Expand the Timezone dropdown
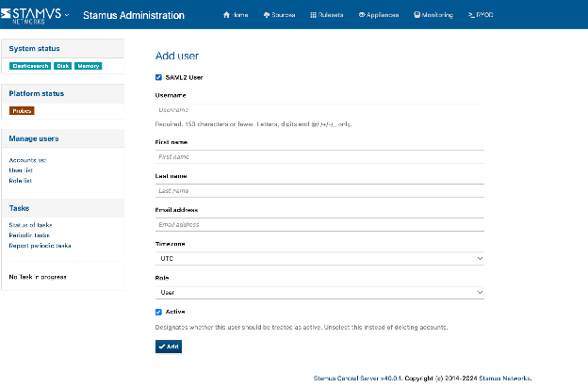This screenshot has height=387, width=588. tap(319, 258)
